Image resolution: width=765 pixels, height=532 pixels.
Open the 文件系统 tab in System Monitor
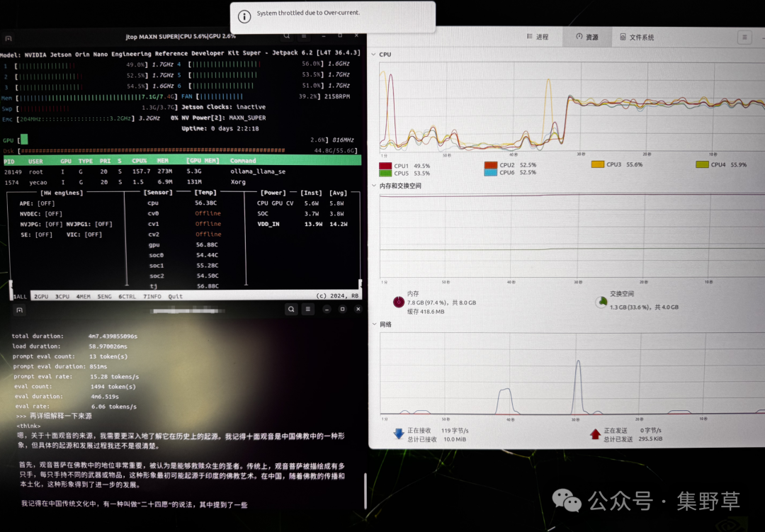[637, 37]
